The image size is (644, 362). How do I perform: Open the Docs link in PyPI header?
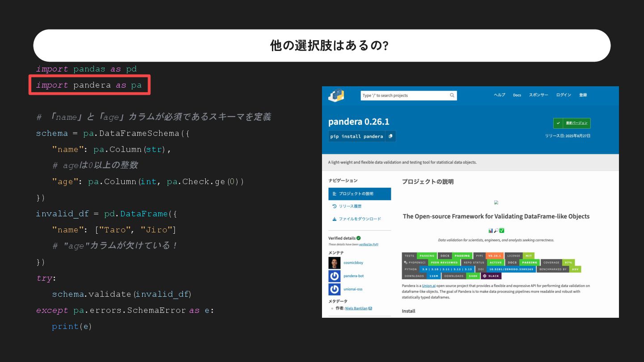[517, 95]
